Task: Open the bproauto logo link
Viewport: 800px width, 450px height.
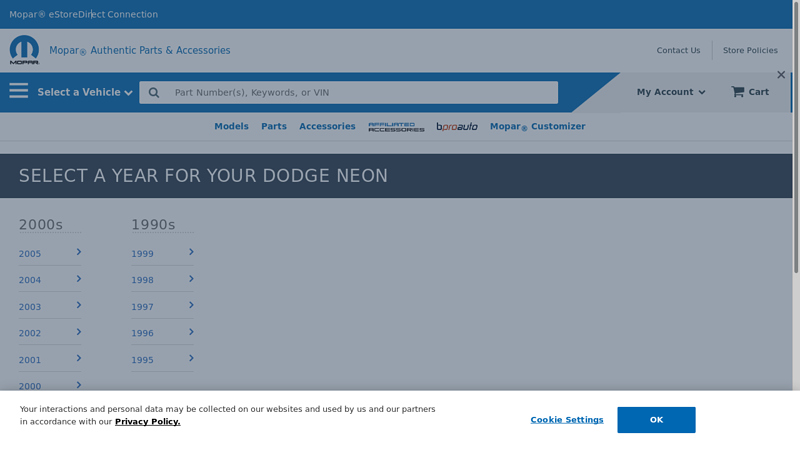Action: [x=457, y=127]
